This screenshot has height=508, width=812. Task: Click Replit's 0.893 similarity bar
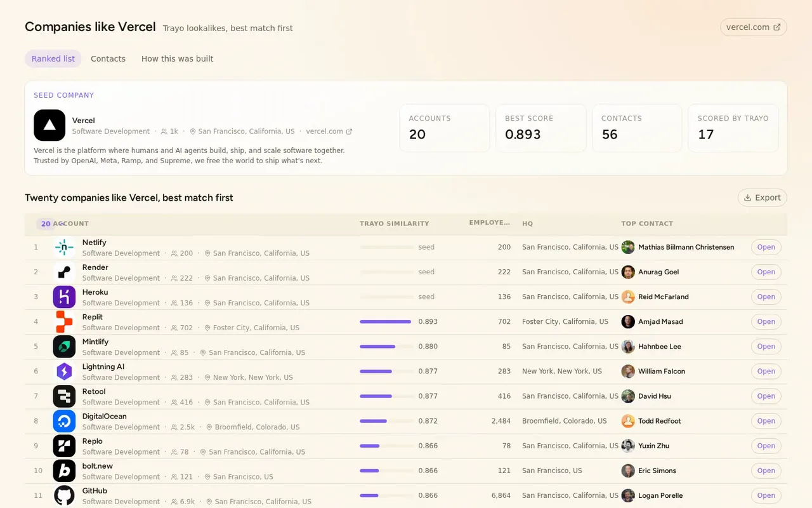tap(386, 322)
